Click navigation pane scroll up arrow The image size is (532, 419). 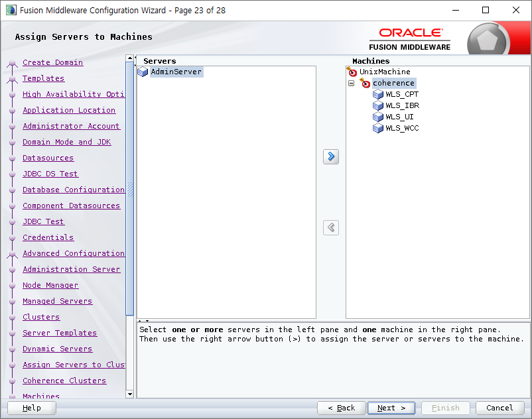pos(129,58)
